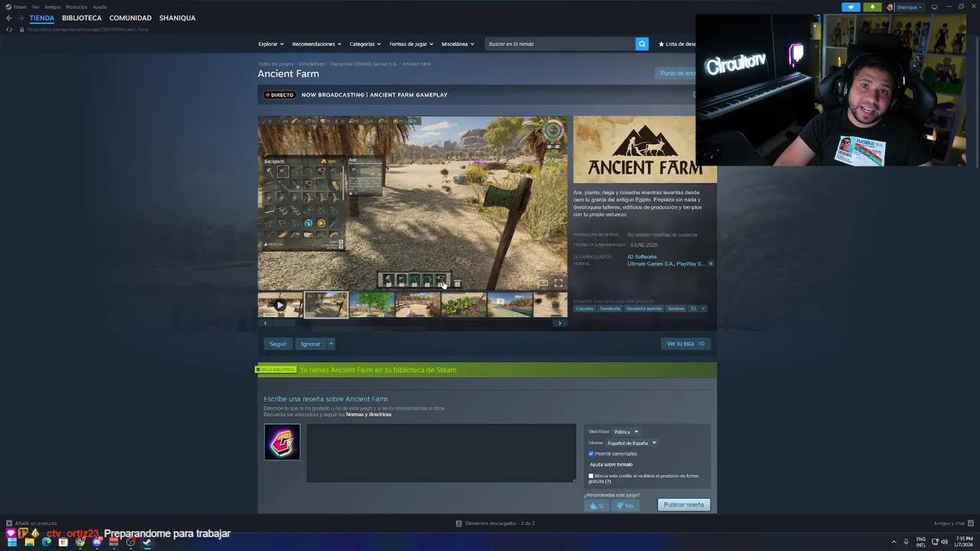Image resolution: width=980 pixels, height=551 pixels.
Task: Click the Simuladores breadcrumb link
Action: [x=312, y=64]
